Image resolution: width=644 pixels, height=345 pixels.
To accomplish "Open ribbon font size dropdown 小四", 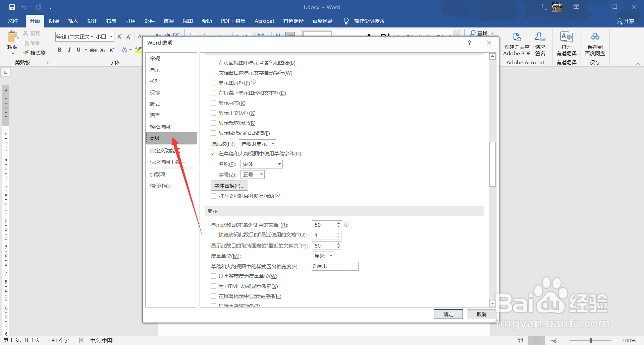I will 111,37.
